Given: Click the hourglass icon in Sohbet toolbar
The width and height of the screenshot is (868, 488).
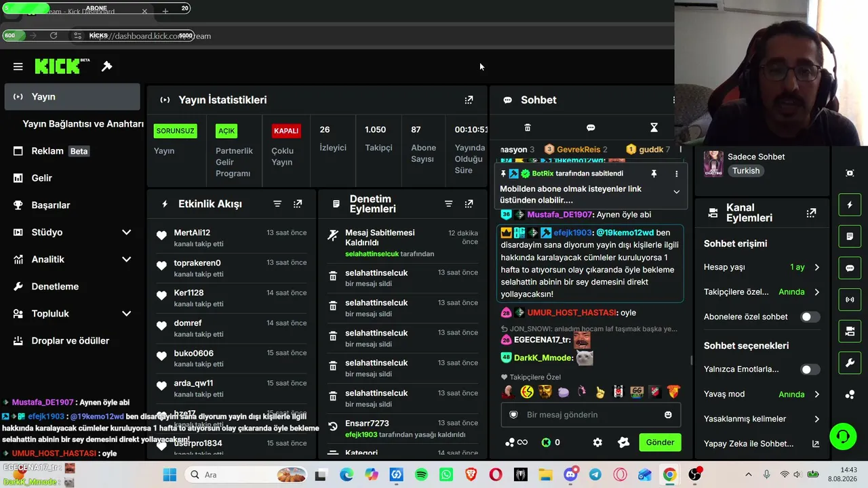Looking at the screenshot, I should (x=654, y=127).
